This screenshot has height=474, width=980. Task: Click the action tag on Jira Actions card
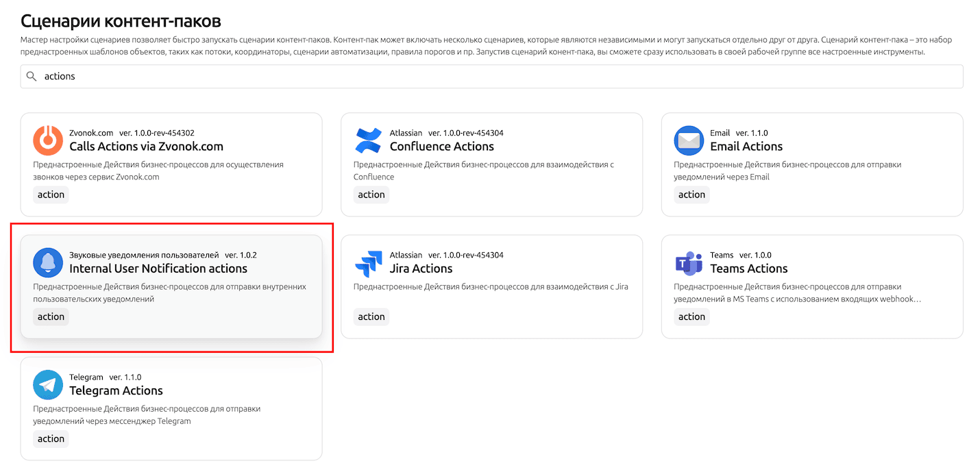click(371, 316)
